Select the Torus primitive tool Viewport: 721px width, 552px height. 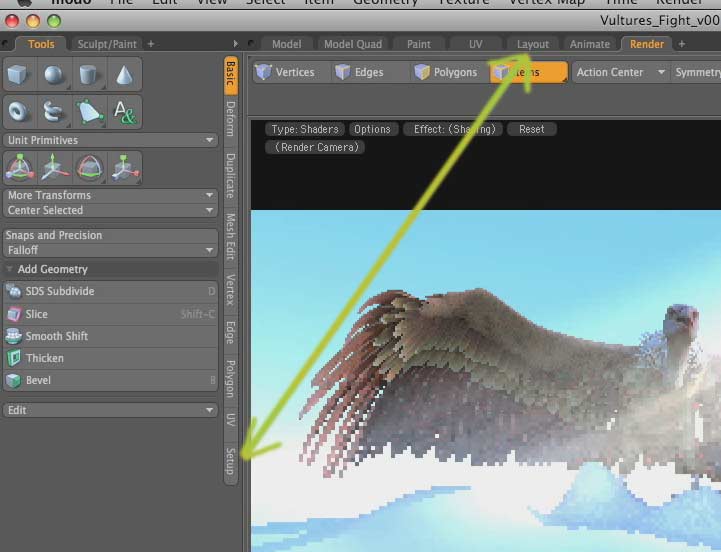(18, 112)
